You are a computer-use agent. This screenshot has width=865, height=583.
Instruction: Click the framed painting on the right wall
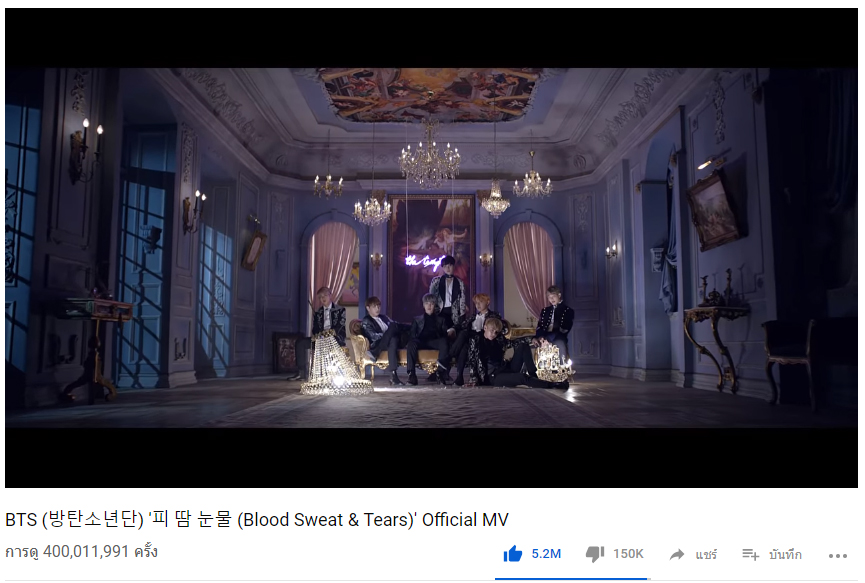coord(713,211)
